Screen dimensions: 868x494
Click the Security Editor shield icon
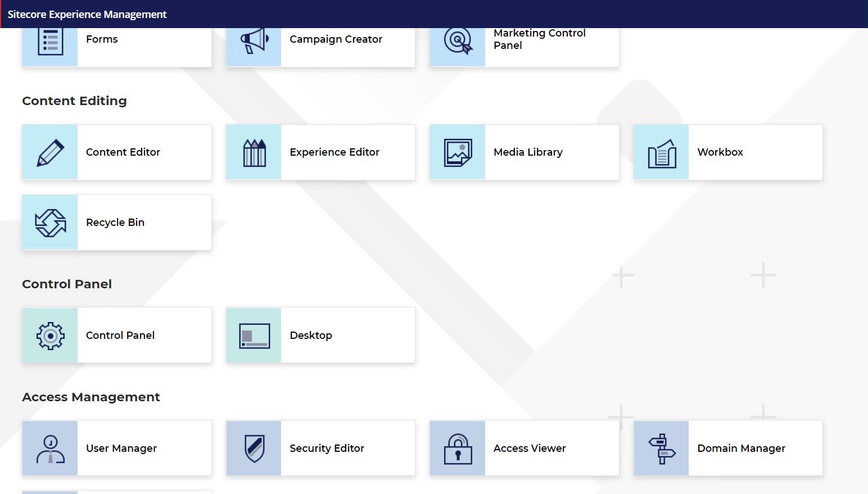(x=254, y=448)
